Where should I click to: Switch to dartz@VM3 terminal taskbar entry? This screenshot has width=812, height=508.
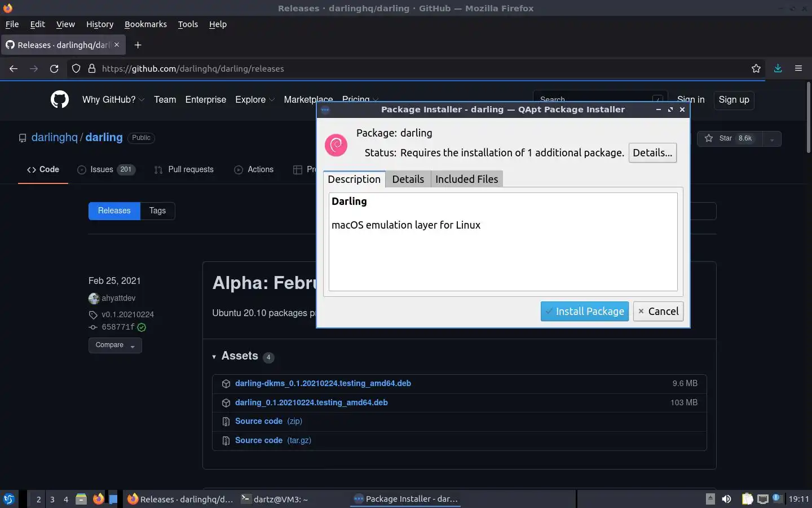coord(275,499)
